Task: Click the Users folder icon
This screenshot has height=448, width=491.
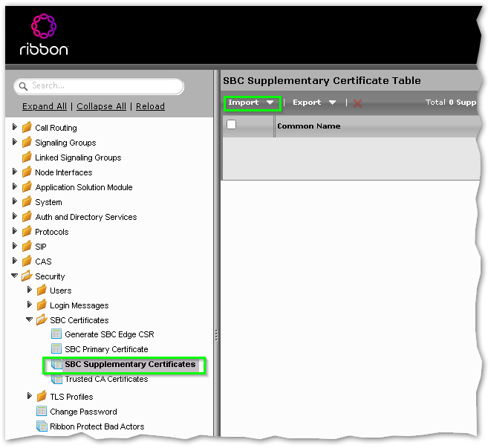Action: click(x=42, y=290)
